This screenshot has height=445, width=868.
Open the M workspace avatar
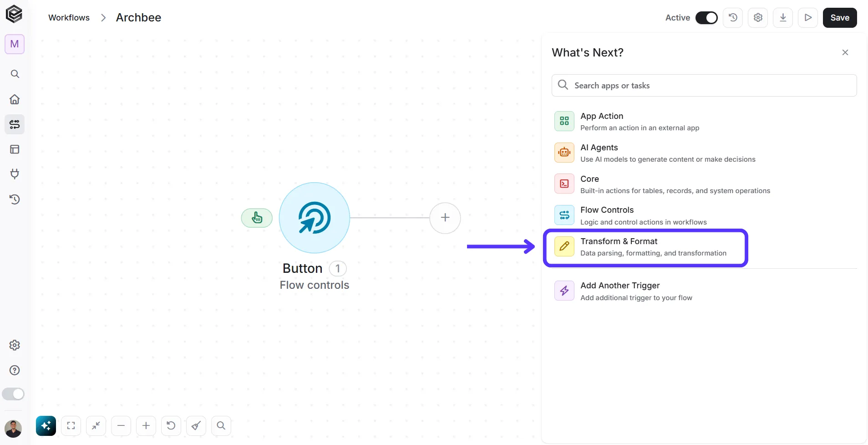(15, 44)
